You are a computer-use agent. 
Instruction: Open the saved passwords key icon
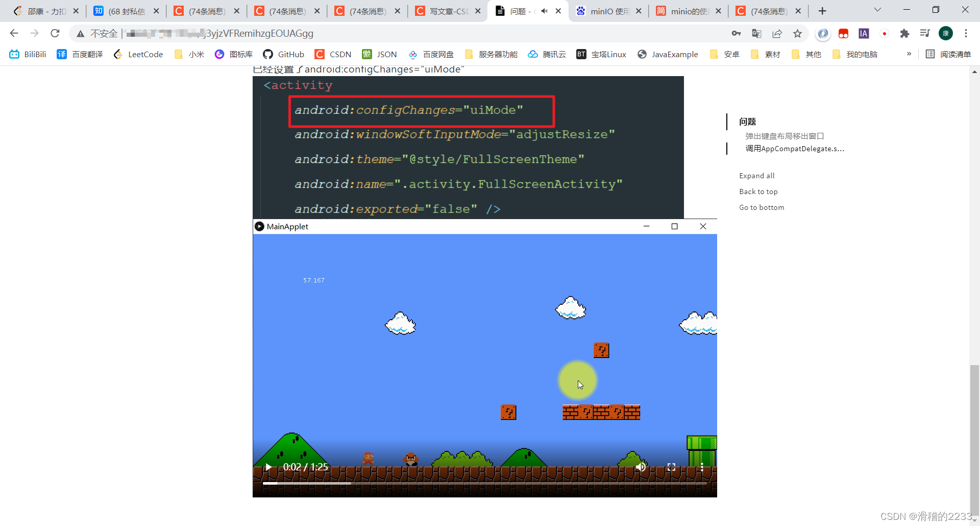pos(736,33)
